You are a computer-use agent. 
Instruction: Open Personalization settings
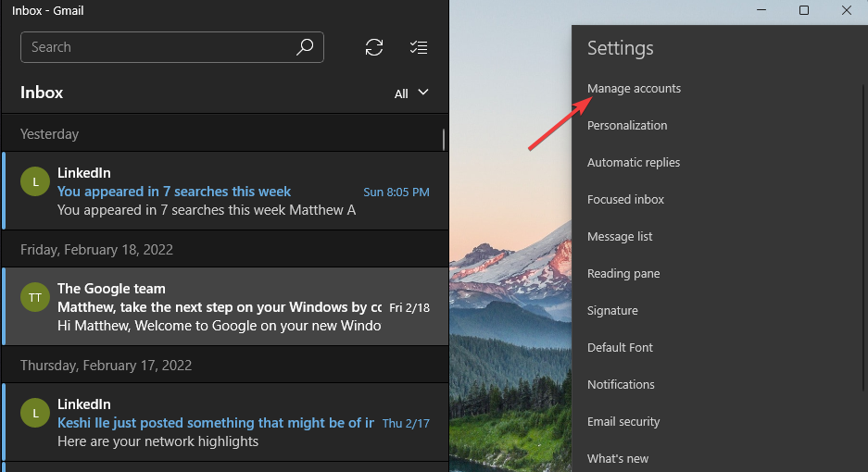click(627, 126)
